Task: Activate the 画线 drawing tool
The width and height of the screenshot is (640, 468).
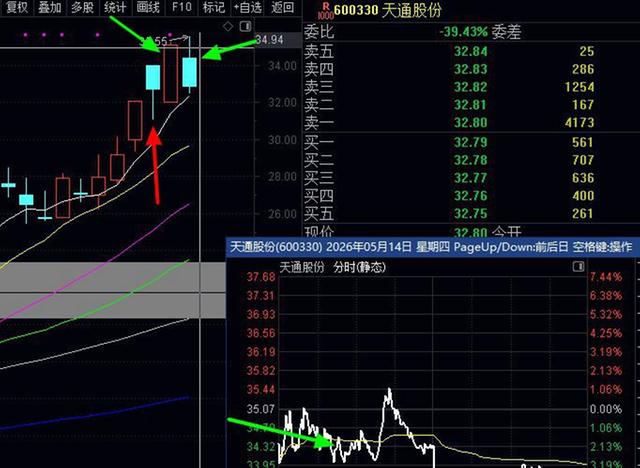Action: pos(148,7)
